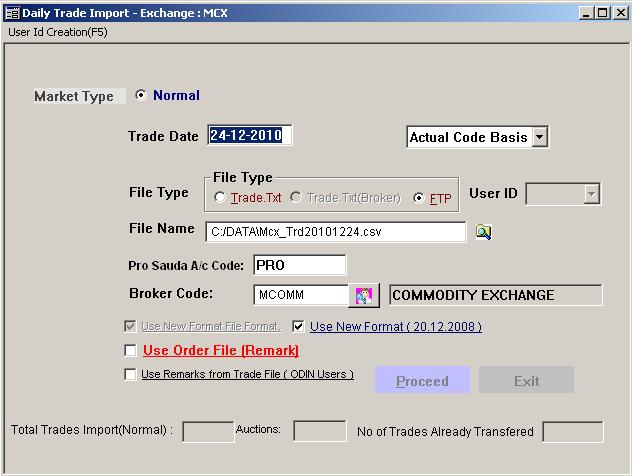Maximize the Daily Trade Import window
Screen dimensions: 632x476
coord(601,12)
